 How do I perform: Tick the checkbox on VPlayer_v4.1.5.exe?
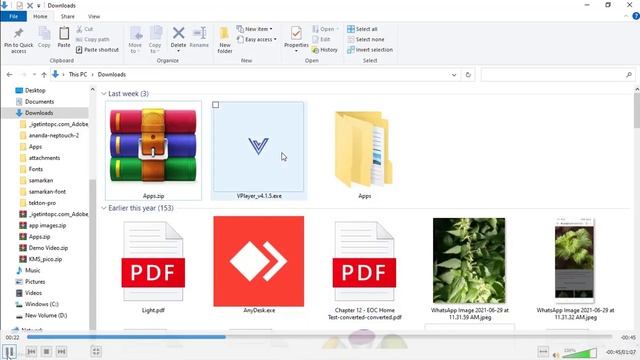216,105
